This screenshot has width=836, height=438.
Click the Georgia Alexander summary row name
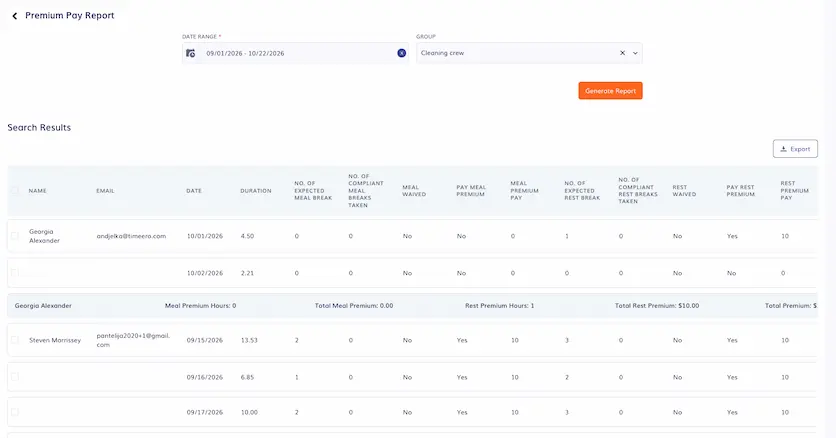tap(43, 306)
